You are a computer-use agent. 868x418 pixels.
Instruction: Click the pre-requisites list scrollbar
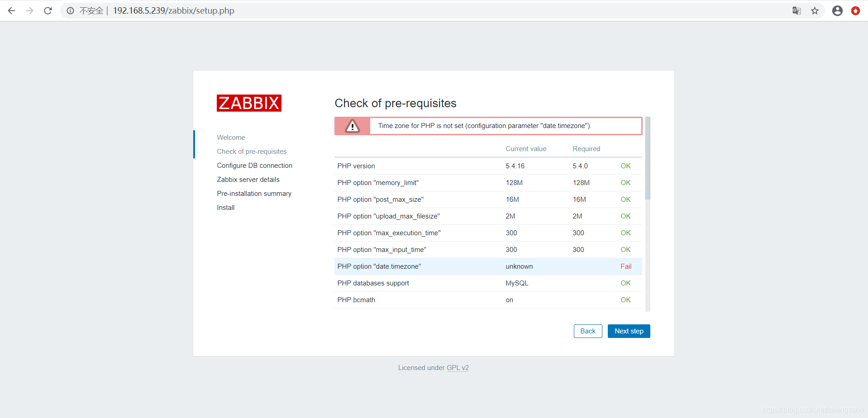pos(648,158)
